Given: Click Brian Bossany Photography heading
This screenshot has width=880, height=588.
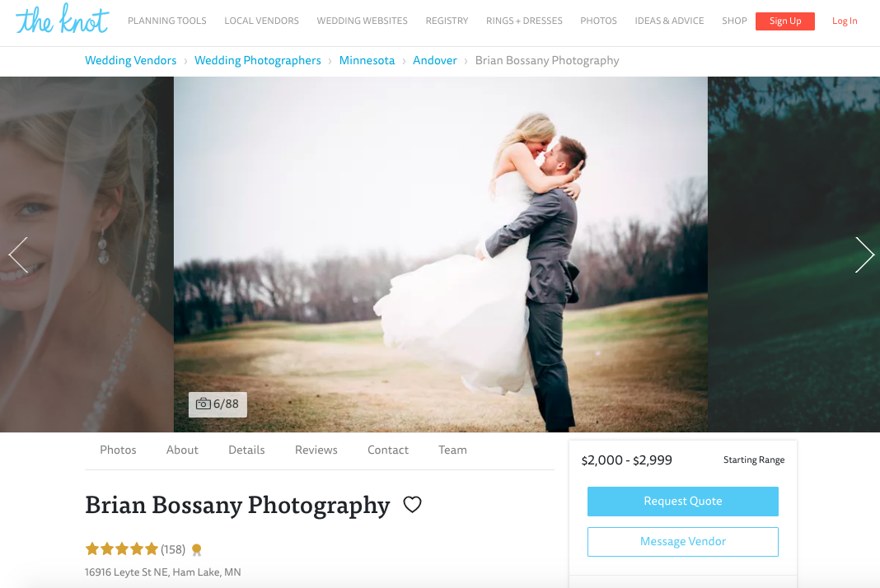Looking at the screenshot, I should pos(237,505).
